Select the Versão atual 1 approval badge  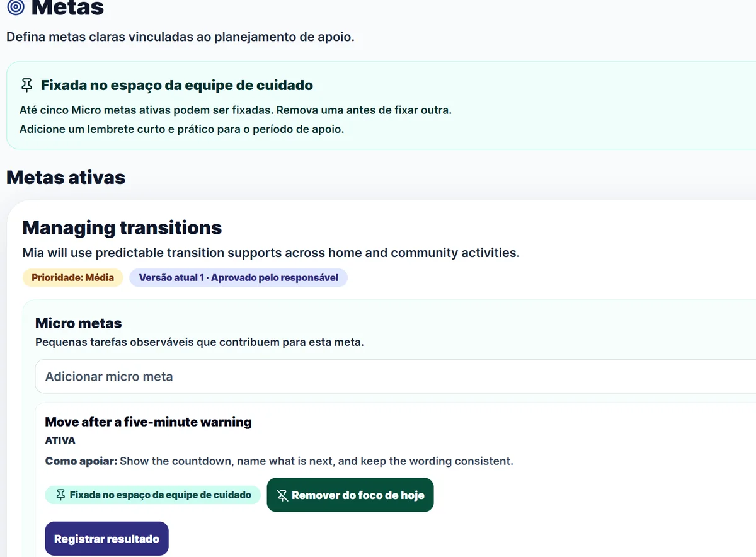pos(238,277)
